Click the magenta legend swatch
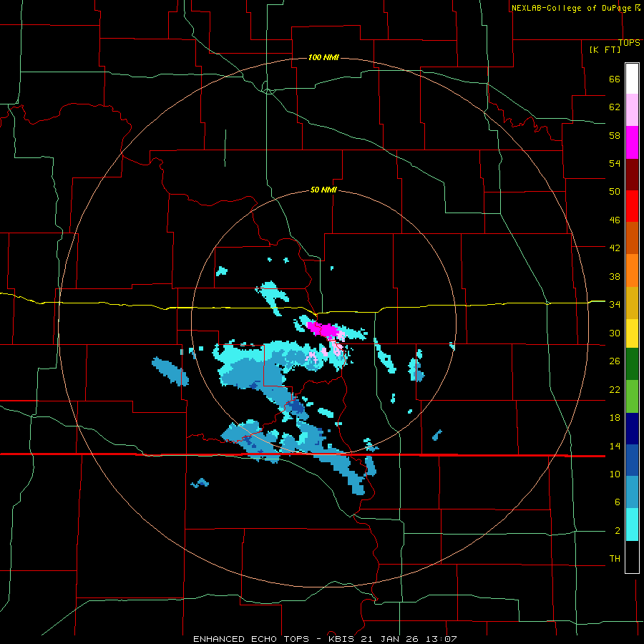Screen dimensions: 644x644 tap(632, 142)
